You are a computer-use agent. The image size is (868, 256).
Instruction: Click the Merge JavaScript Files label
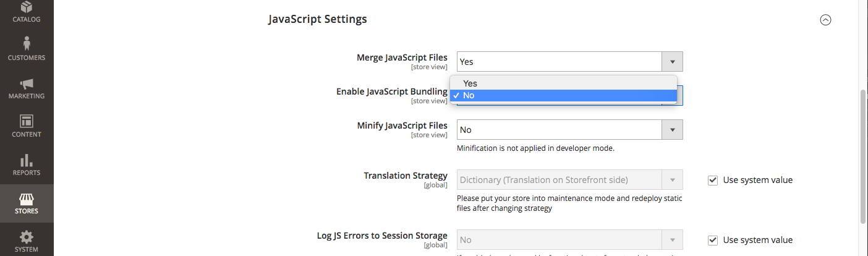[402, 58]
